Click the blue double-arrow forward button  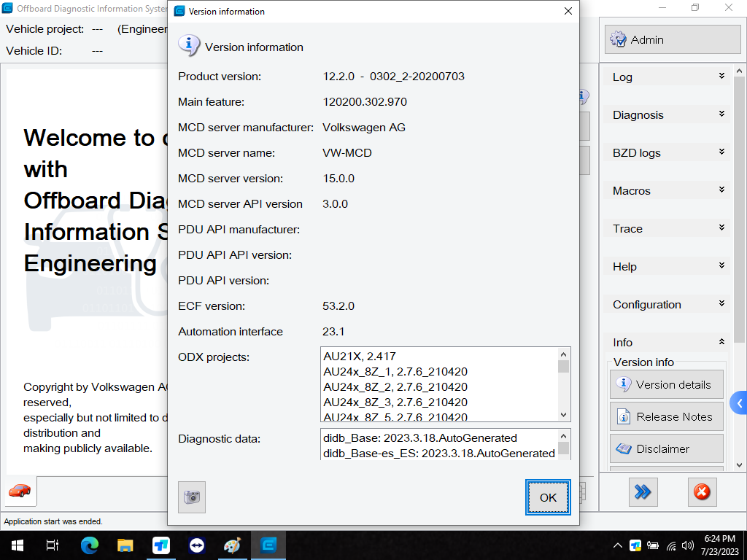[x=643, y=493]
